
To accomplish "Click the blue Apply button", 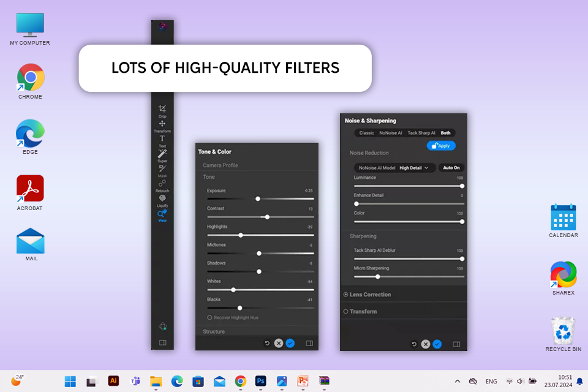I will (x=441, y=146).
